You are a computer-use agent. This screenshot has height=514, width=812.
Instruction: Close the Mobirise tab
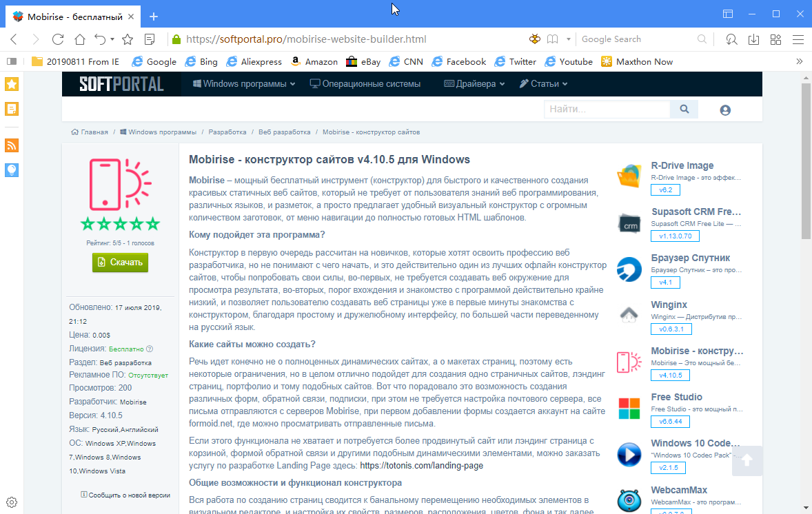coord(131,17)
